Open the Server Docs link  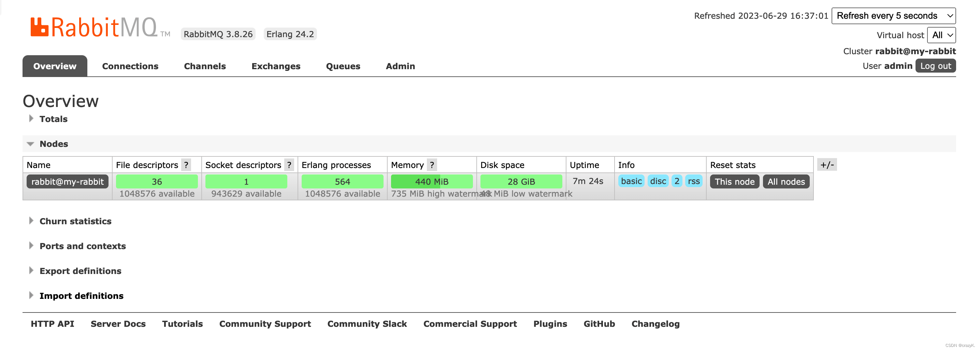coord(118,324)
